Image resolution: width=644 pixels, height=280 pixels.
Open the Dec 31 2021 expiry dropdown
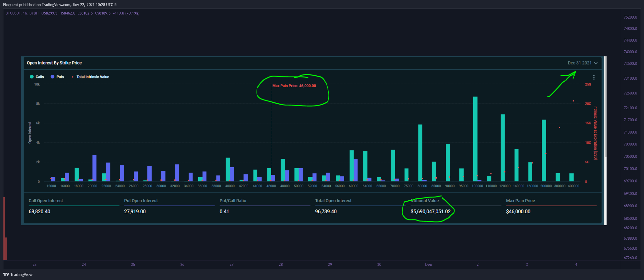(582, 63)
